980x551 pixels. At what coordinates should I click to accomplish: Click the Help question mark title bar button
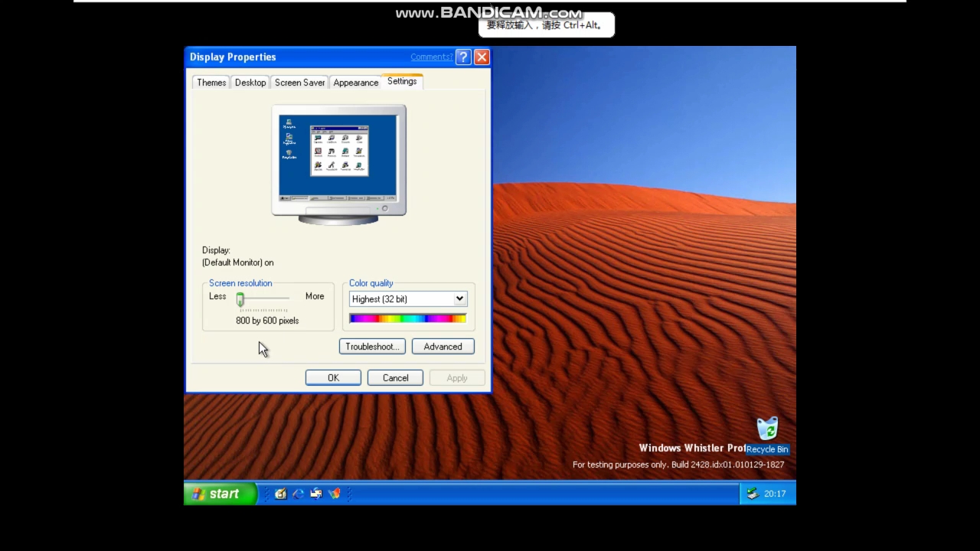click(463, 57)
